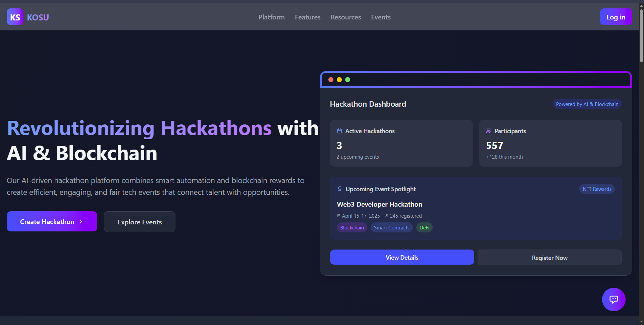Select the Blockchain tag chip
The height and width of the screenshot is (325, 644).
[352, 228]
